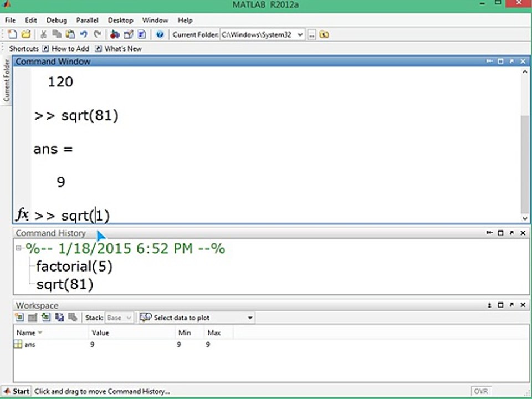The image size is (532, 399).
Task: Open the GUIDE tool icon
Action: point(129,34)
